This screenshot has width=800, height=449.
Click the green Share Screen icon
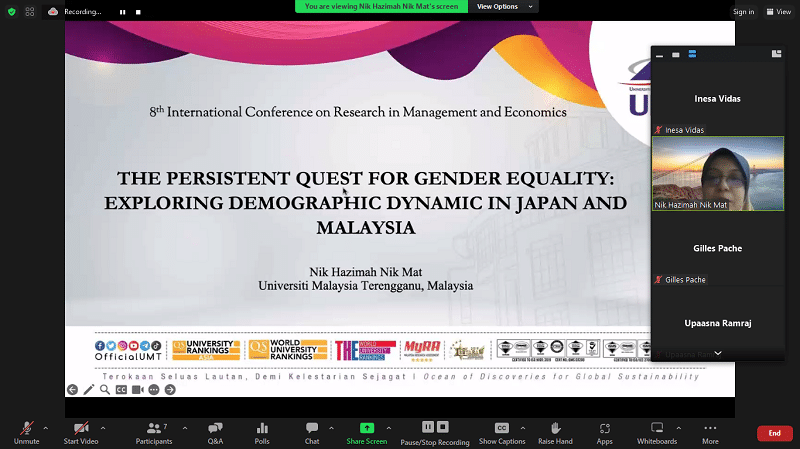367,427
